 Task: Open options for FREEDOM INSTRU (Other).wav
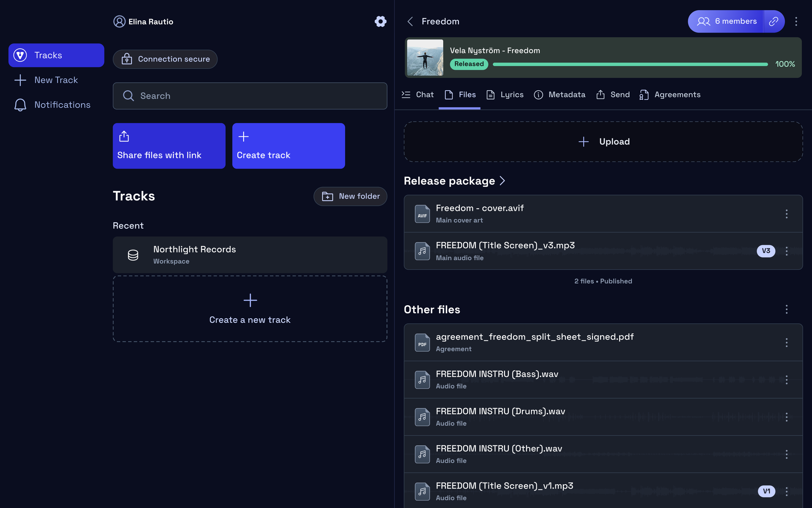pyautogui.click(x=786, y=454)
